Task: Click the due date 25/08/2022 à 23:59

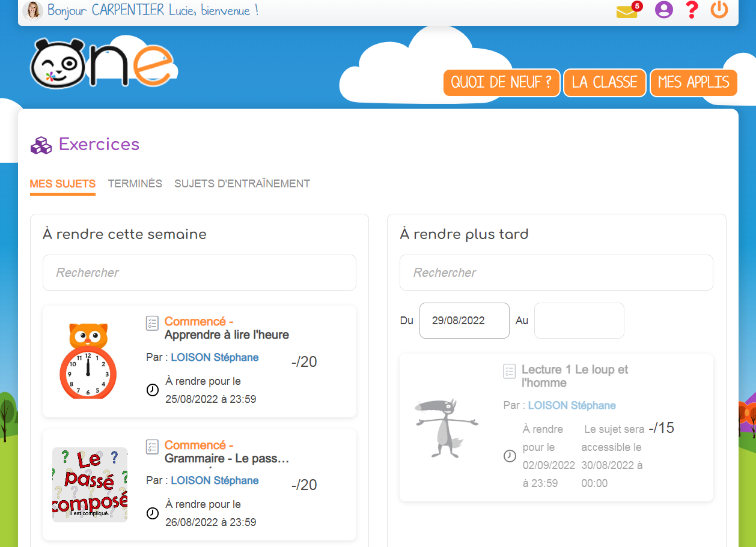Action: (x=211, y=399)
